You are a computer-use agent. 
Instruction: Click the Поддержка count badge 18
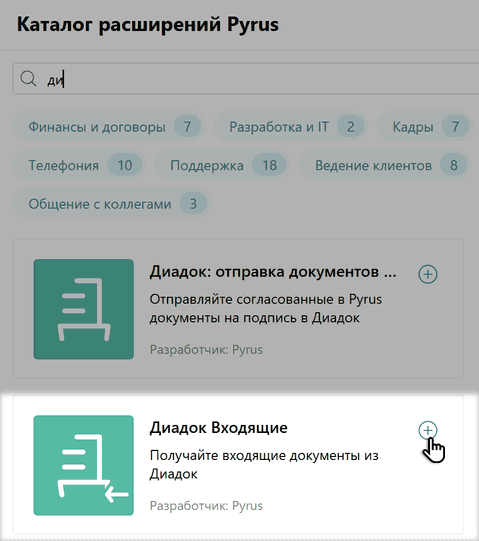point(269,165)
